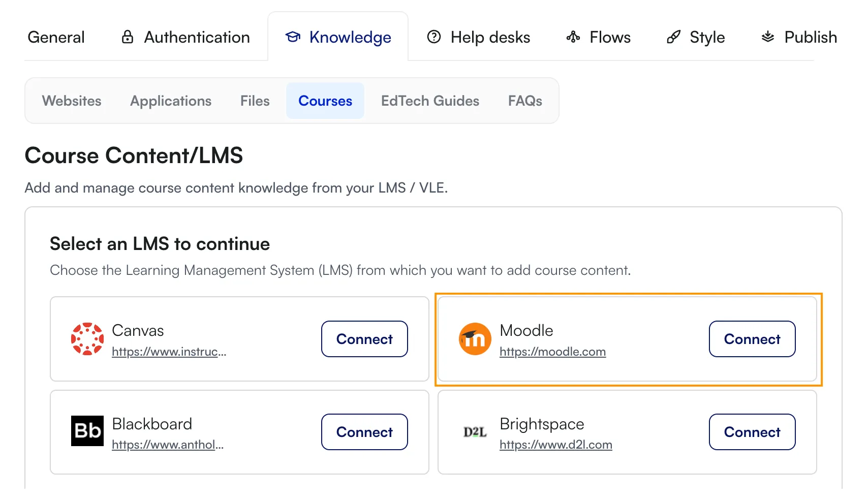Open the Style tab
This screenshot has height=501, width=868.
[x=696, y=37]
